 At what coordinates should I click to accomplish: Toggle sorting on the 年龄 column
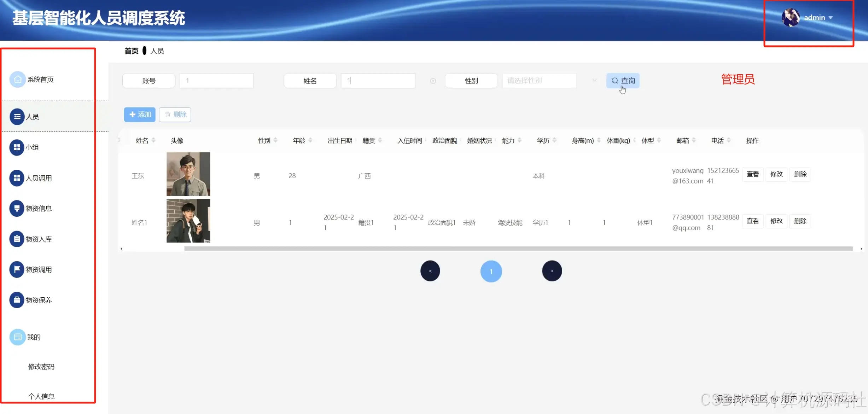pyautogui.click(x=310, y=140)
